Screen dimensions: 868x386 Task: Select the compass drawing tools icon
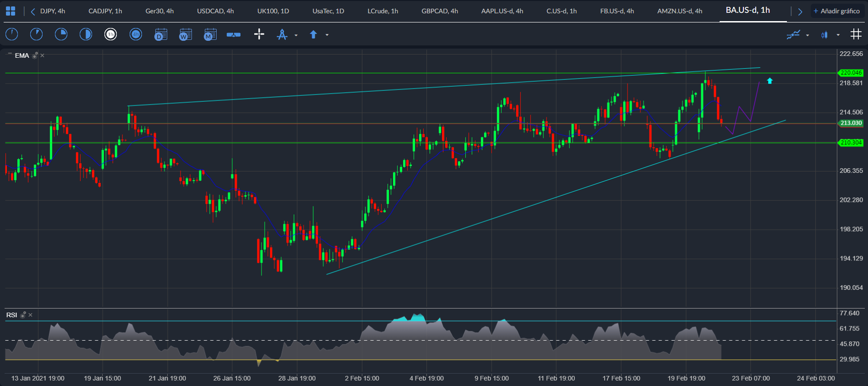click(282, 34)
